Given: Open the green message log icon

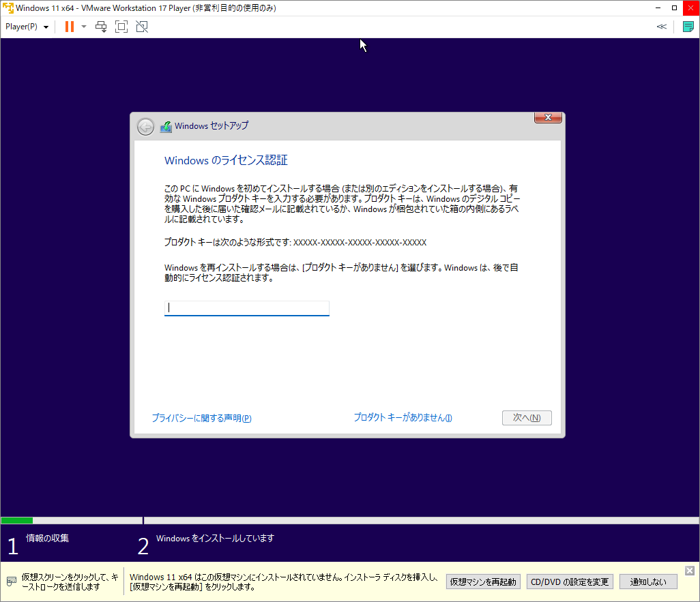Looking at the screenshot, I should 688,27.
